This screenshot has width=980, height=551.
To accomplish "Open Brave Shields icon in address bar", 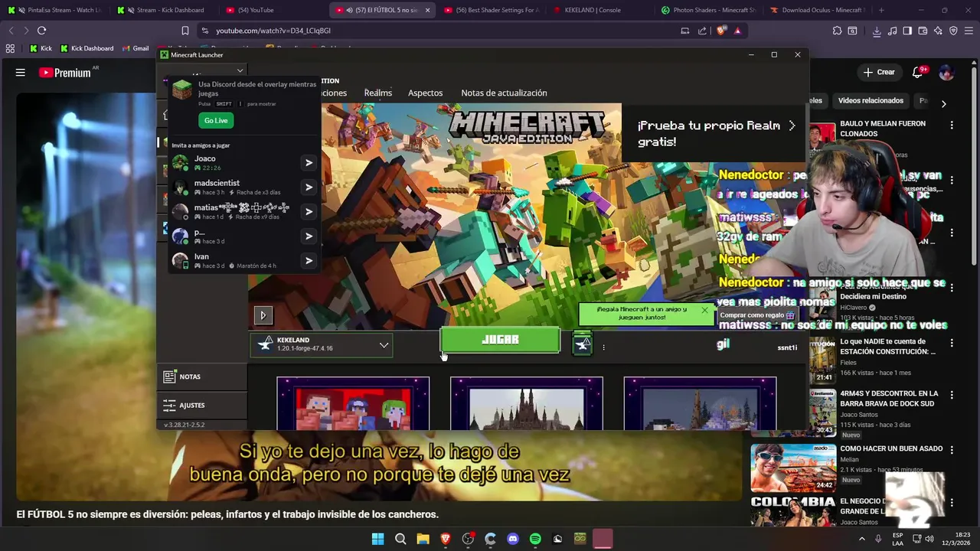I will (x=721, y=31).
